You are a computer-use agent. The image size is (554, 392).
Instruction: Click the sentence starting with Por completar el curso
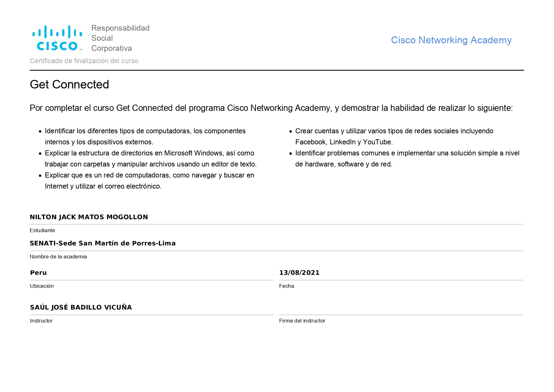pos(271,108)
